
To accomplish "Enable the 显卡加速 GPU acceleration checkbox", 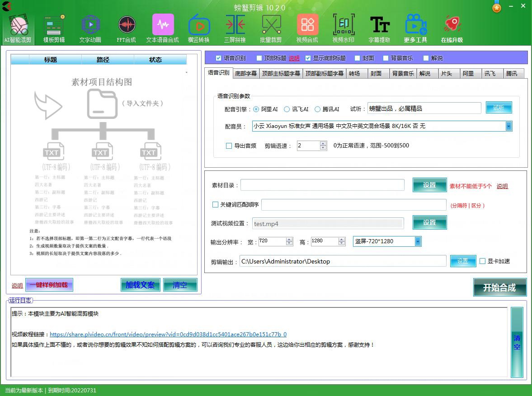I will coord(483,261).
